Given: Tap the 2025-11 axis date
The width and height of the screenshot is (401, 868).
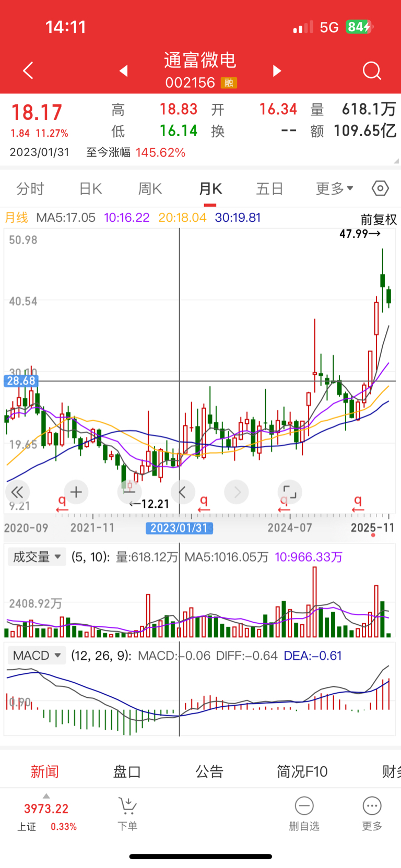Looking at the screenshot, I should pos(372,528).
